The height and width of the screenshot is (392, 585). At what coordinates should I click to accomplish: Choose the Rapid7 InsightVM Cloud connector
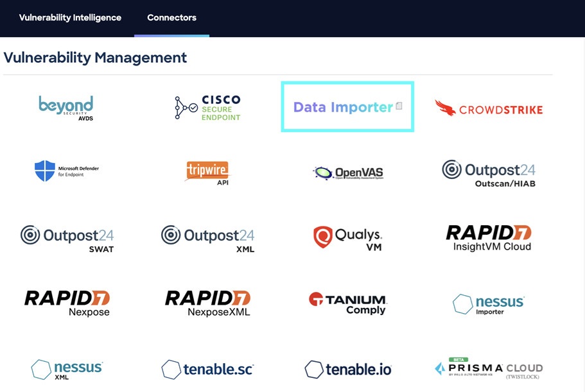click(489, 239)
